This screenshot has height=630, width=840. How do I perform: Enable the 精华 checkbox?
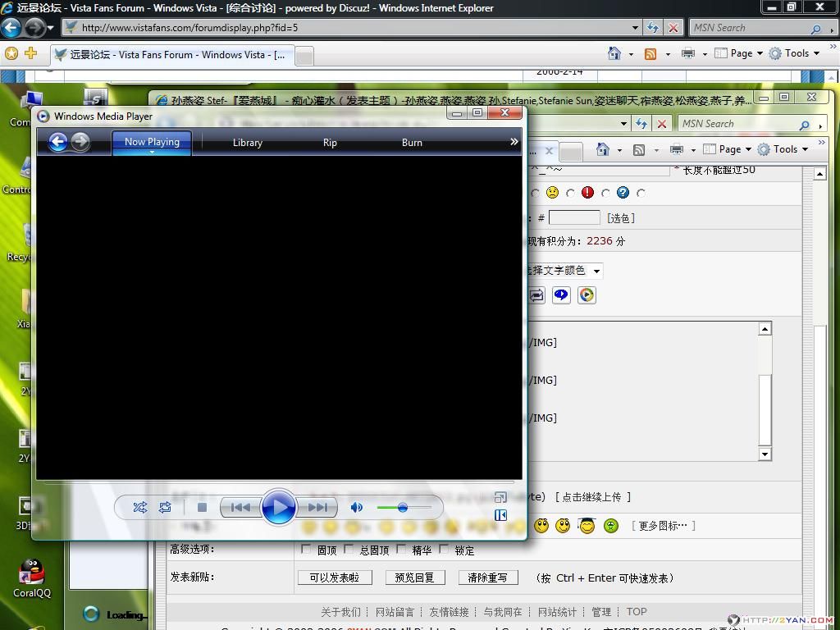click(401, 550)
